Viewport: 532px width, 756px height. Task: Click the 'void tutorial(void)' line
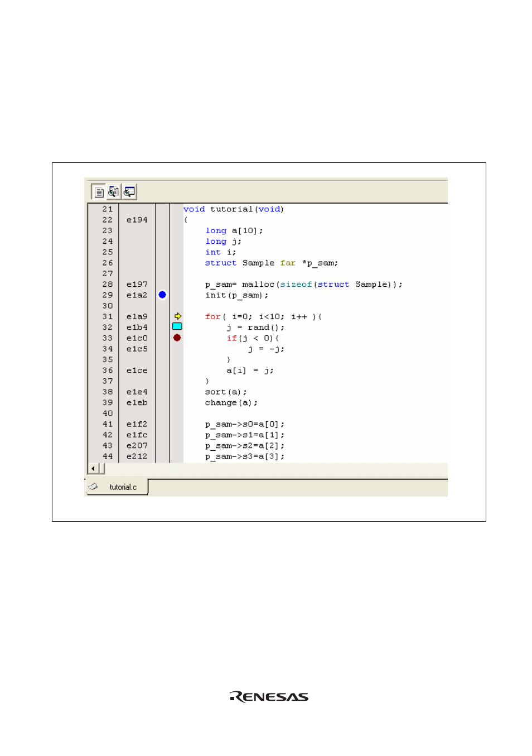point(234,209)
